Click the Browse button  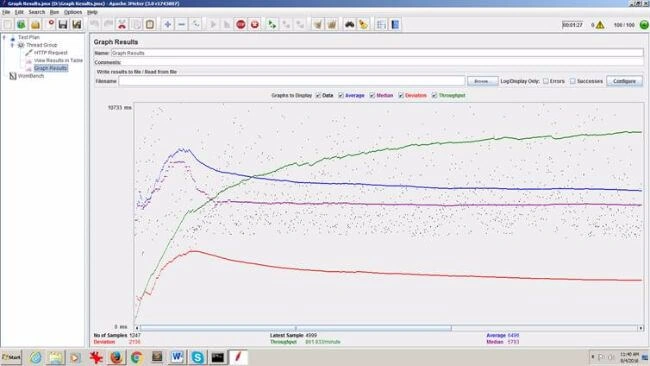(x=482, y=81)
